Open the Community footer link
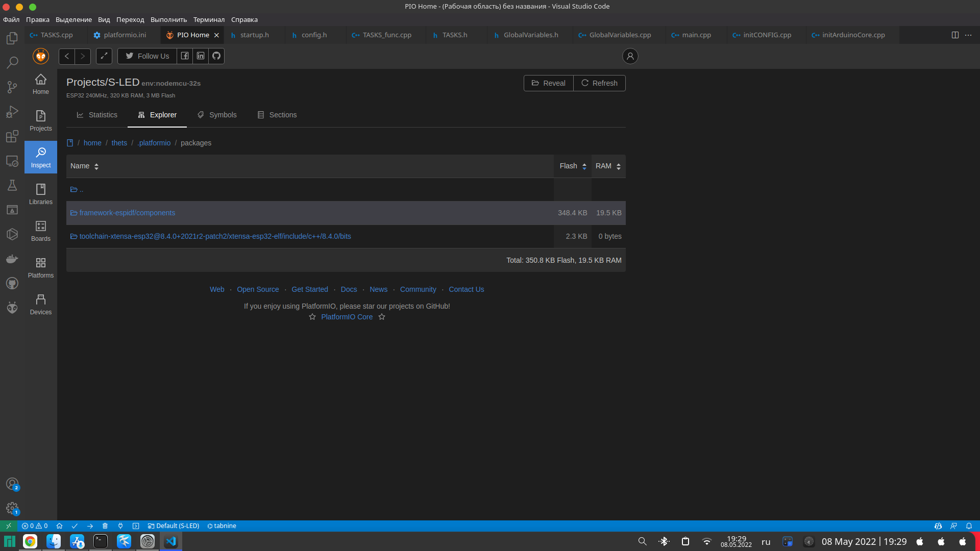980x551 pixels. click(418, 289)
